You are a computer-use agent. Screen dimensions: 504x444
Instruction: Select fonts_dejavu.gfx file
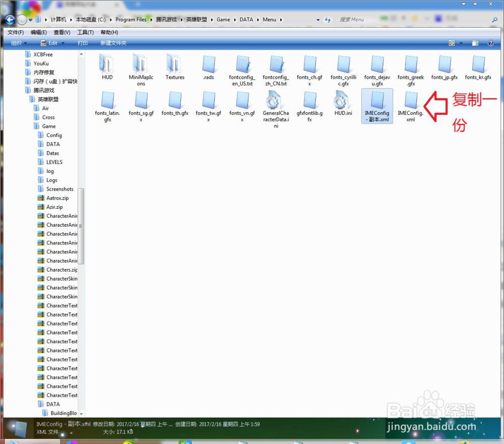point(377,70)
